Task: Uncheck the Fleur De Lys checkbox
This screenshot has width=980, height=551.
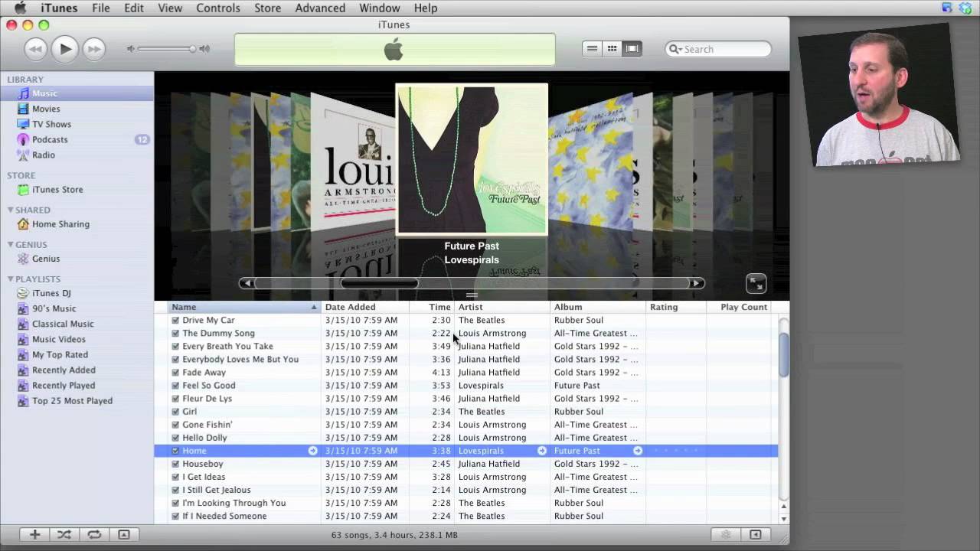Action: tap(175, 398)
